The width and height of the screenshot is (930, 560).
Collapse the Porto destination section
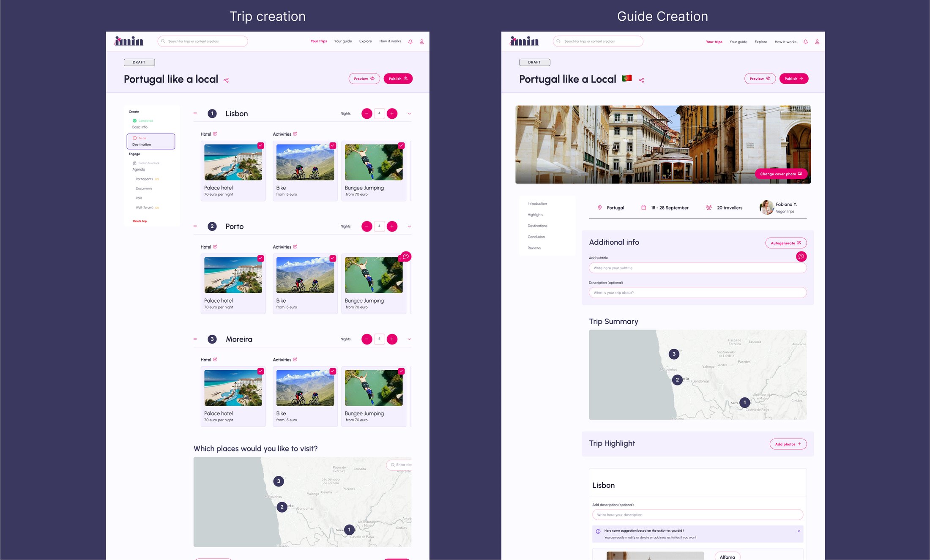pyautogui.click(x=409, y=227)
